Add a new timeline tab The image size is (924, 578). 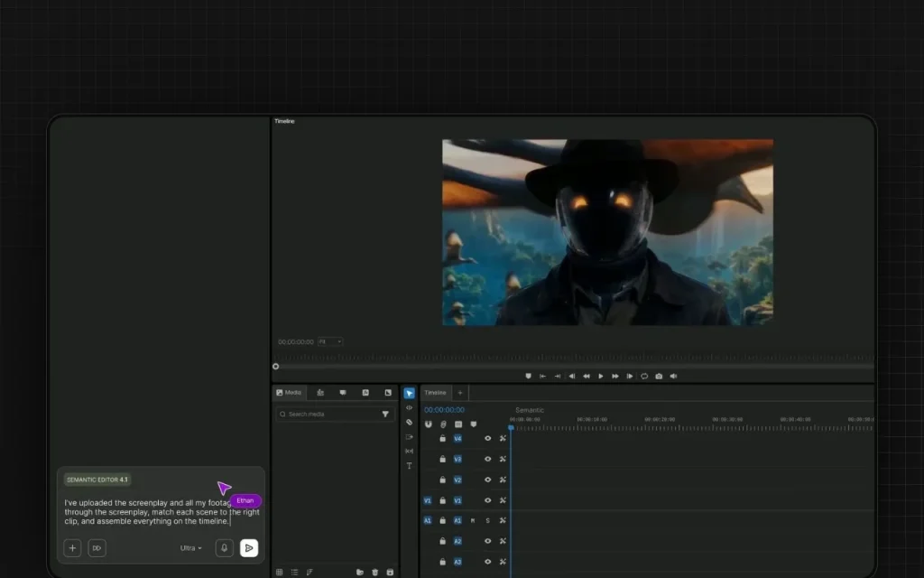[460, 393]
